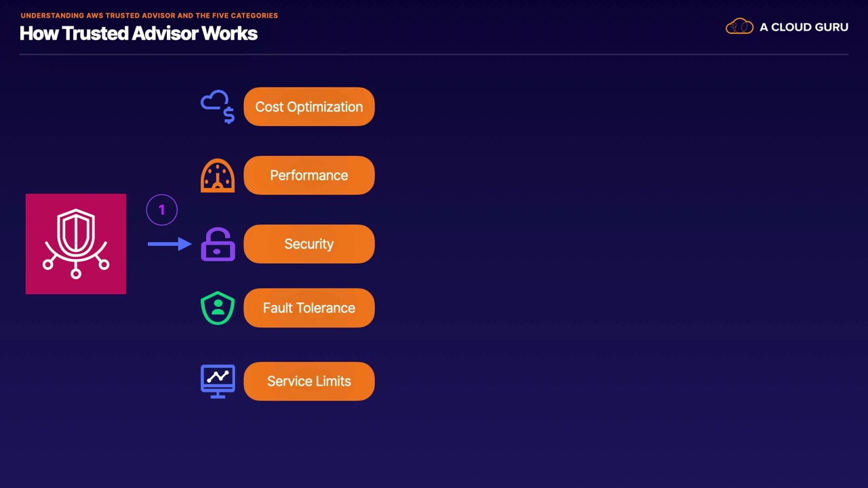Screen dimensions: 868x488
Task: Open the Security category button
Action: tap(309, 244)
